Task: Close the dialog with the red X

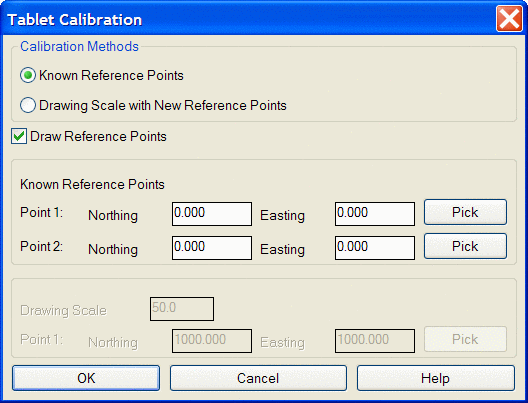Action: pos(509,19)
